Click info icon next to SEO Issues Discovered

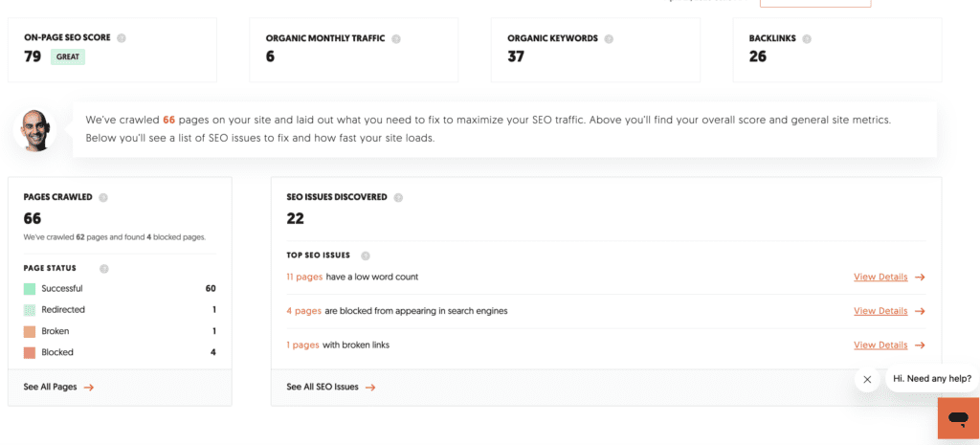click(x=398, y=197)
